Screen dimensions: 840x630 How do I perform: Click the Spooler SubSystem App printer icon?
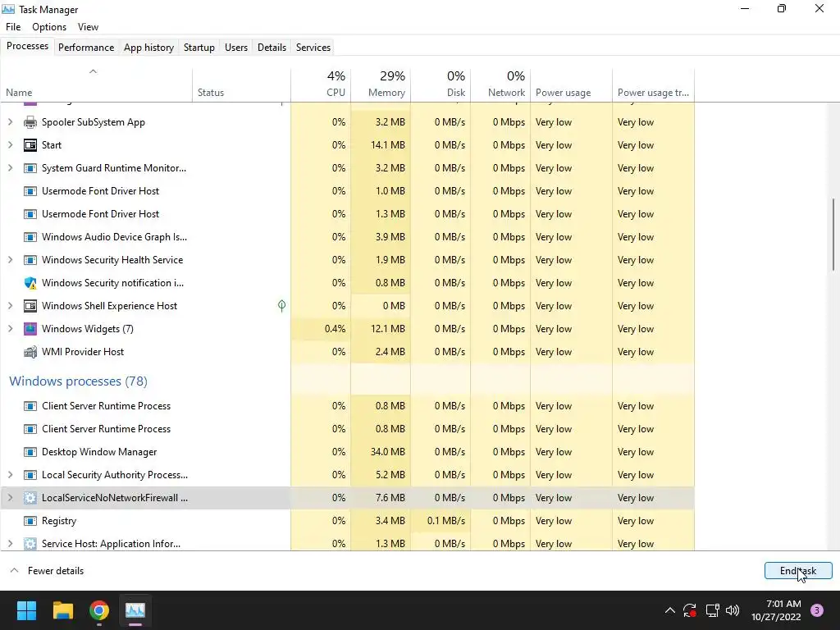coord(30,122)
